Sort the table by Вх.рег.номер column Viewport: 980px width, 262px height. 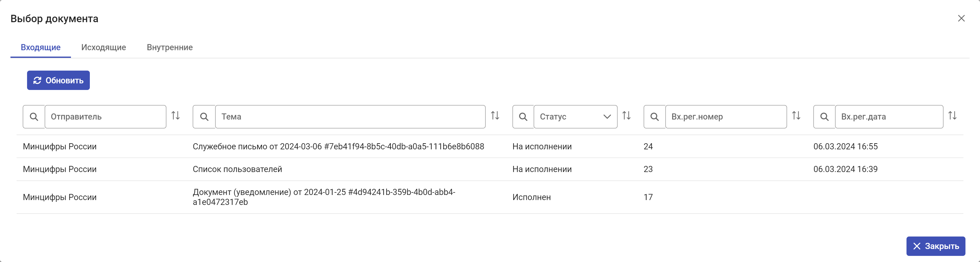[x=796, y=115]
